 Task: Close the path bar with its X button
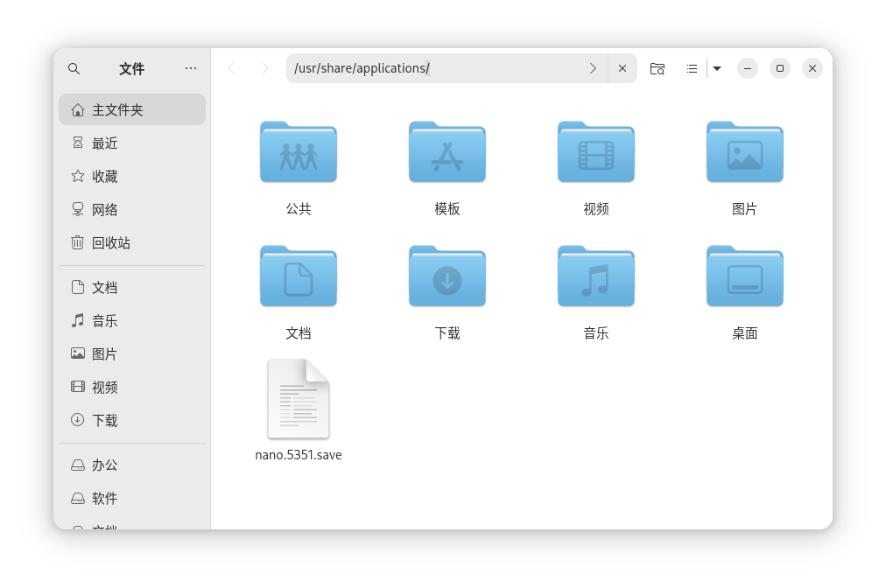click(x=622, y=67)
